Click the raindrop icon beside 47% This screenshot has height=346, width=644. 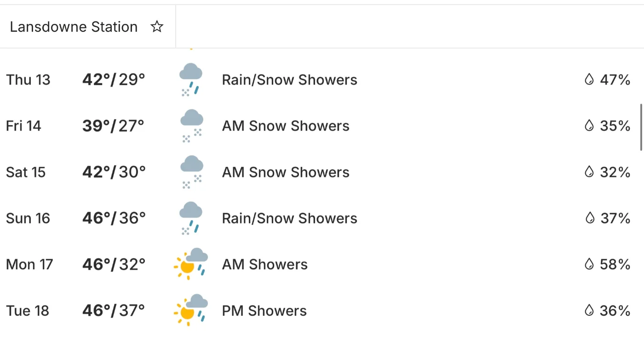pyautogui.click(x=589, y=80)
